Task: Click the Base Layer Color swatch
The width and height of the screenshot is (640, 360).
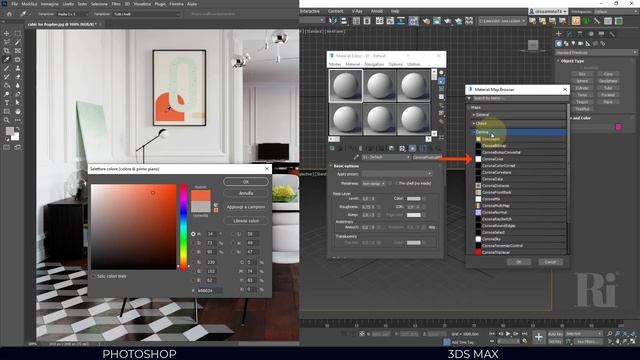Action: [413, 199]
